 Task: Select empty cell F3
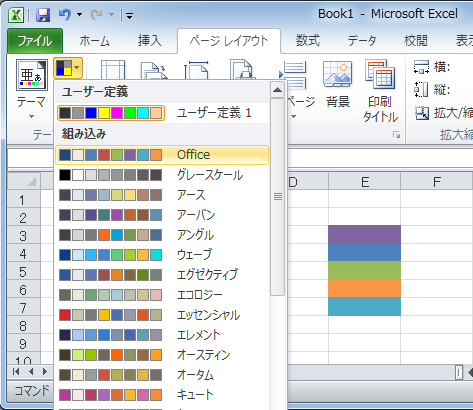(x=437, y=234)
